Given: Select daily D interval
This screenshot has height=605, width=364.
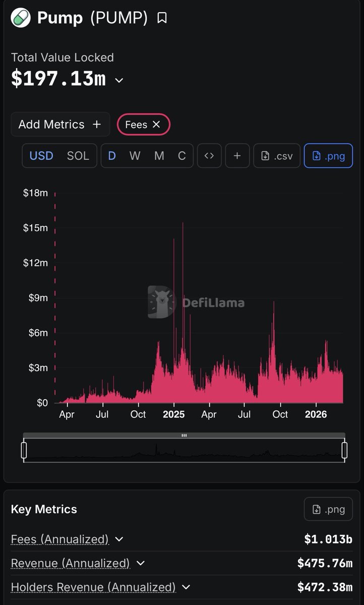Looking at the screenshot, I should [112, 156].
